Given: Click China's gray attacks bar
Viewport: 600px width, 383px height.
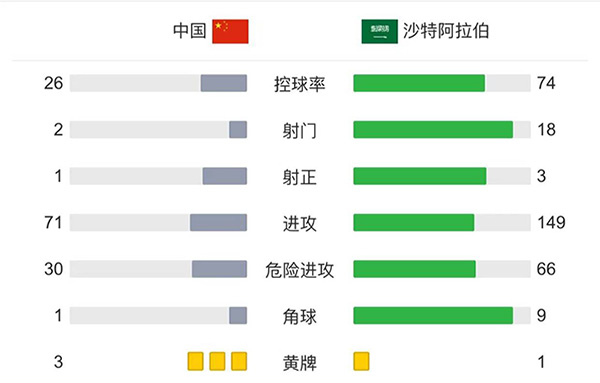Looking at the screenshot, I should click(x=218, y=222).
